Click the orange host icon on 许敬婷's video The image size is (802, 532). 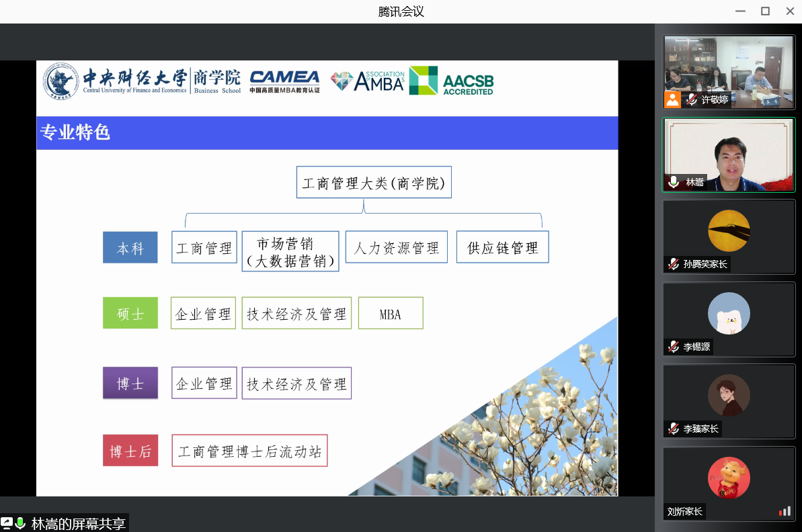[672, 99]
